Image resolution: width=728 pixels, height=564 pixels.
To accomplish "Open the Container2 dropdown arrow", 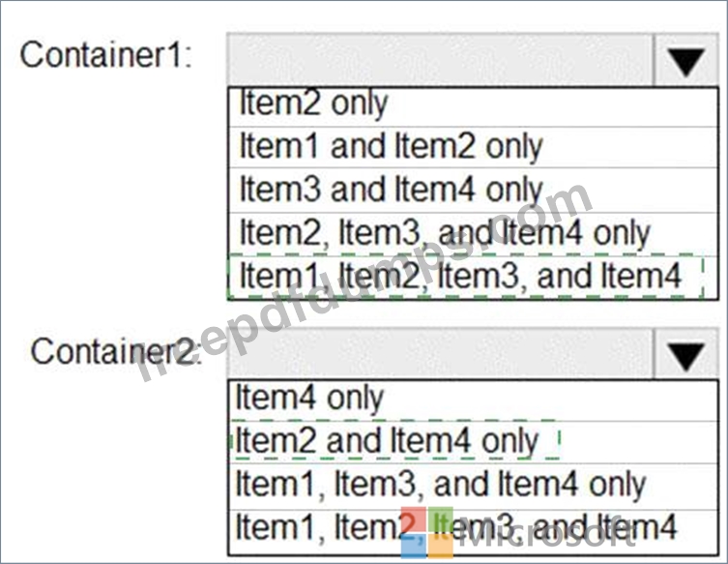I will pos(685,355).
